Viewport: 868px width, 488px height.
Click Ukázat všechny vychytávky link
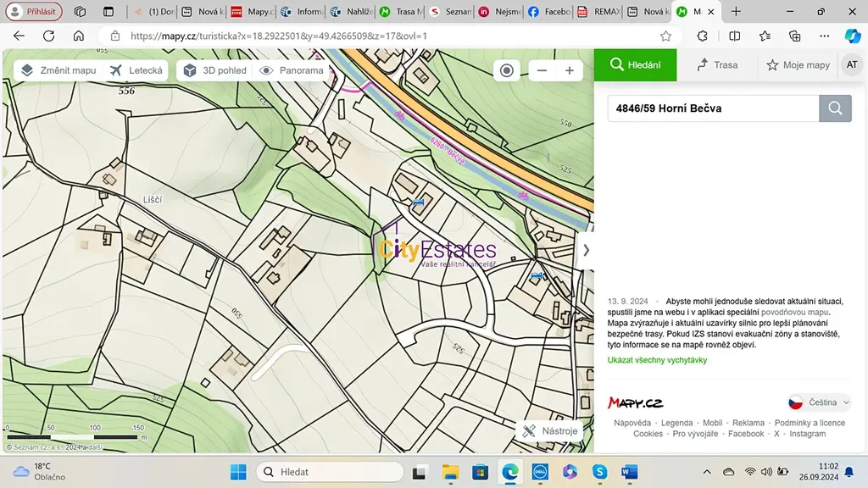pyautogui.click(x=657, y=360)
